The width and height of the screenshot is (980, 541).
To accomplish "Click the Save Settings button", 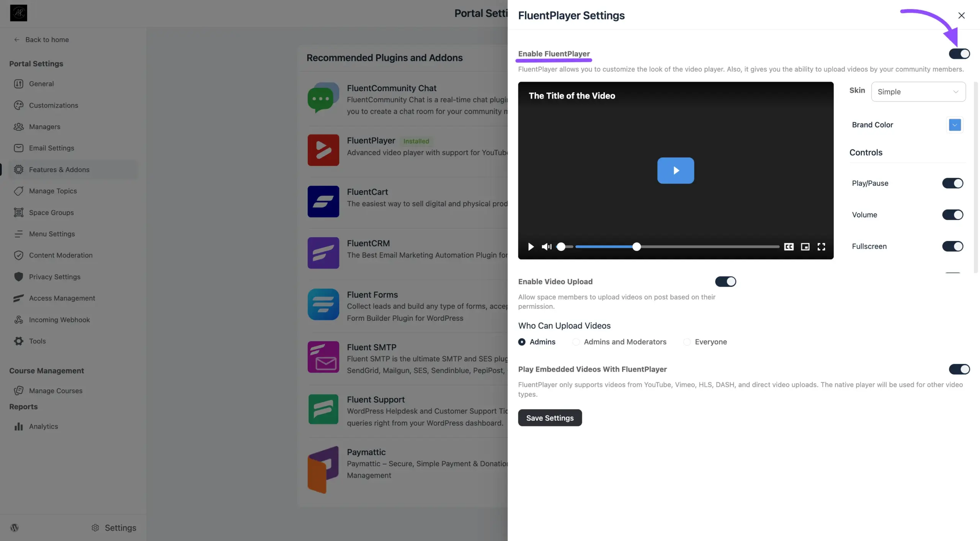I will coord(550,418).
